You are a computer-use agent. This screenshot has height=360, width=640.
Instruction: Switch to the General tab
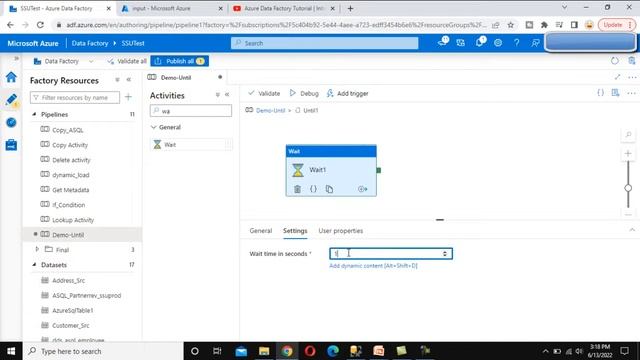260,231
